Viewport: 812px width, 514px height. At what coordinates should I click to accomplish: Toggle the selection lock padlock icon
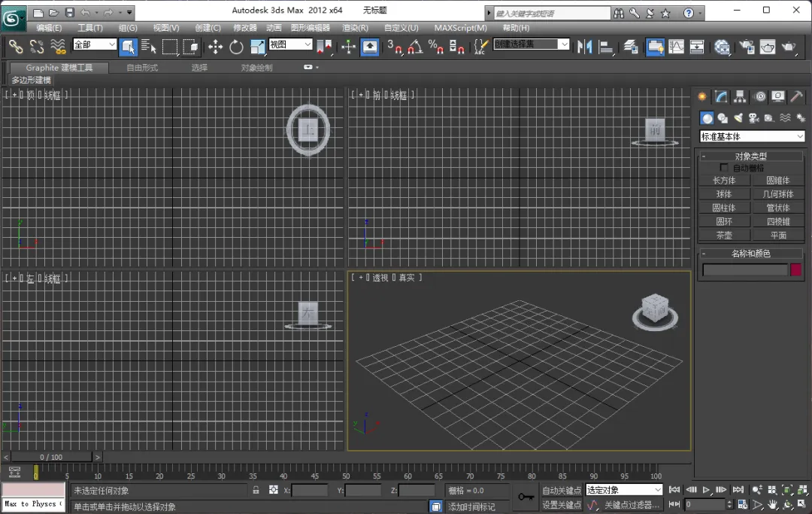256,490
